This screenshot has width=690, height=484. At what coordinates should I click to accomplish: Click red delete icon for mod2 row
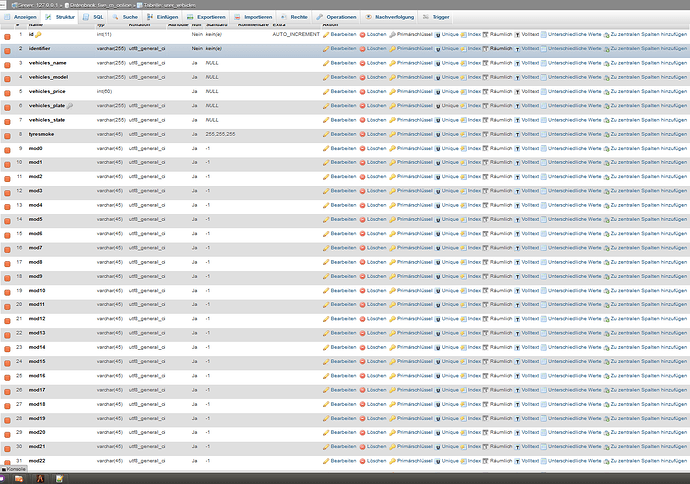[x=363, y=177]
